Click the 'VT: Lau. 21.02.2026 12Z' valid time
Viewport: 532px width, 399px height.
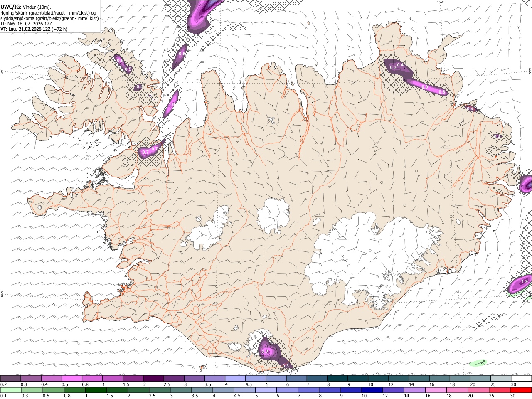click(x=26, y=29)
